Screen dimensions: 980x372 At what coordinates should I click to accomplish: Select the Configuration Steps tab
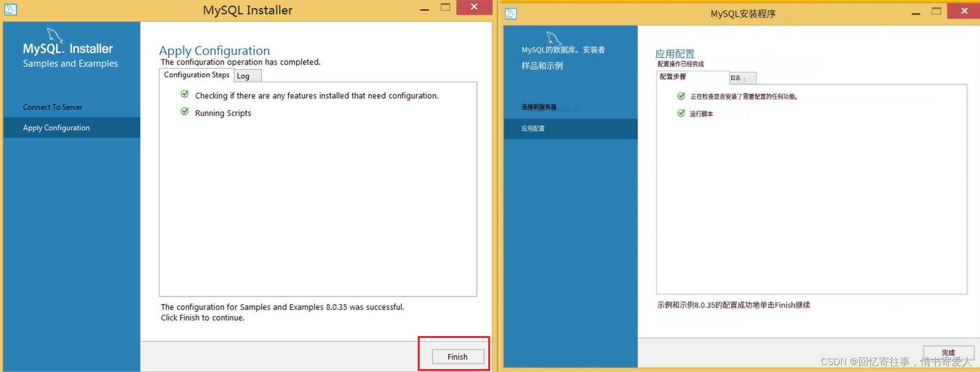pyautogui.click(x=197, y=75)
